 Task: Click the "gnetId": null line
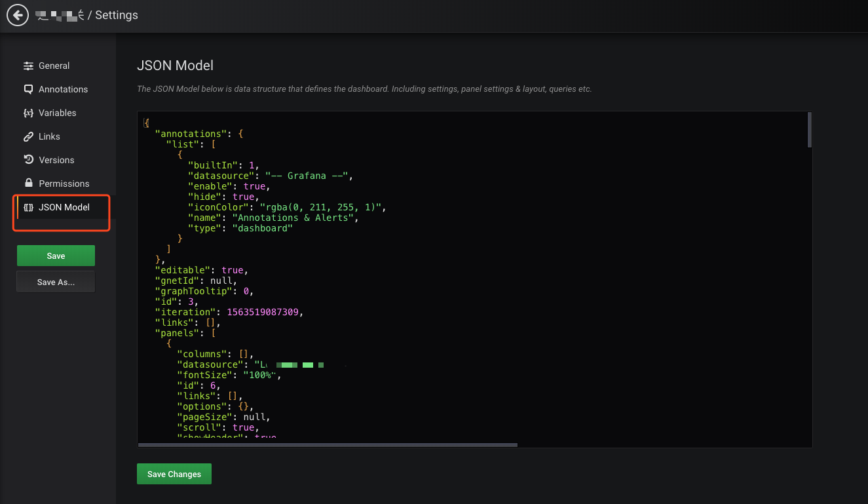197,280
